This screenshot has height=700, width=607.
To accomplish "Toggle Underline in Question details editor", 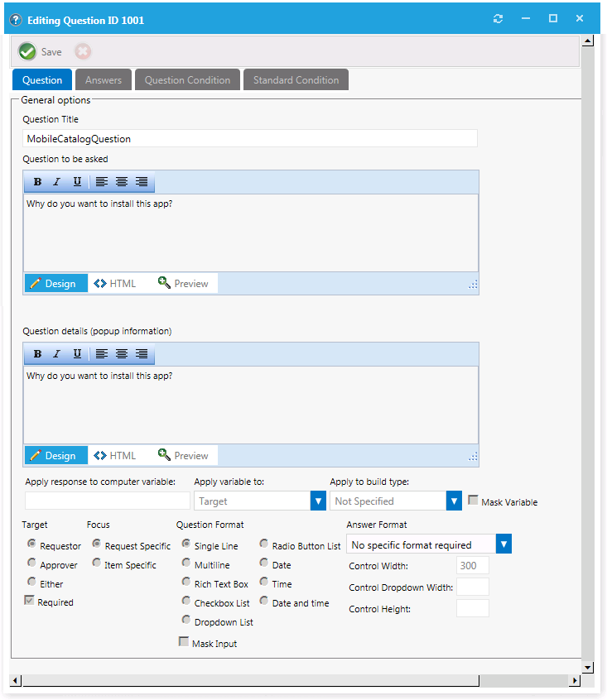I will click(77, 354).
